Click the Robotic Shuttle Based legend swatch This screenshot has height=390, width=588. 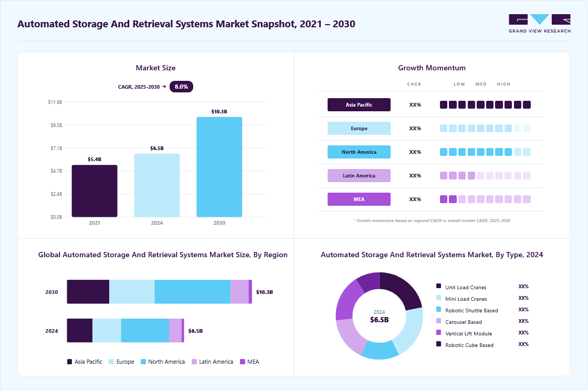tap(439, 309)
